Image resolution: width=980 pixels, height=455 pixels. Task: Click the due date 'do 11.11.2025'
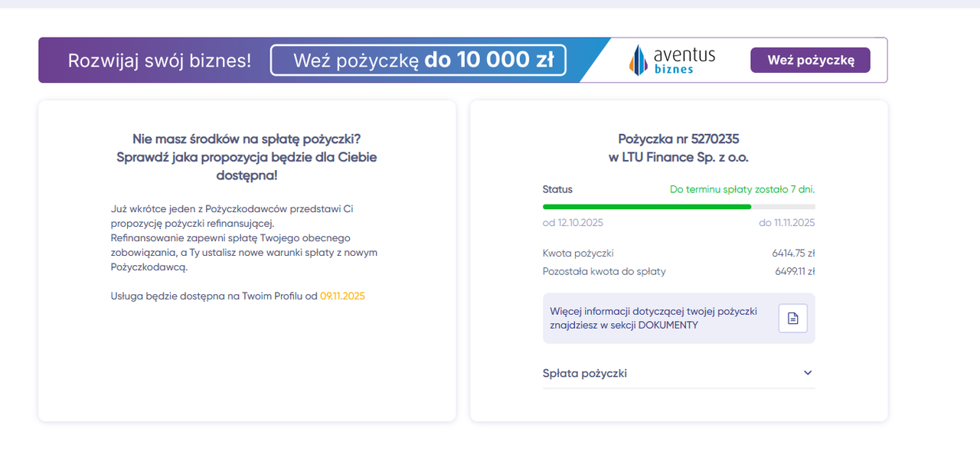pos(786,223)
